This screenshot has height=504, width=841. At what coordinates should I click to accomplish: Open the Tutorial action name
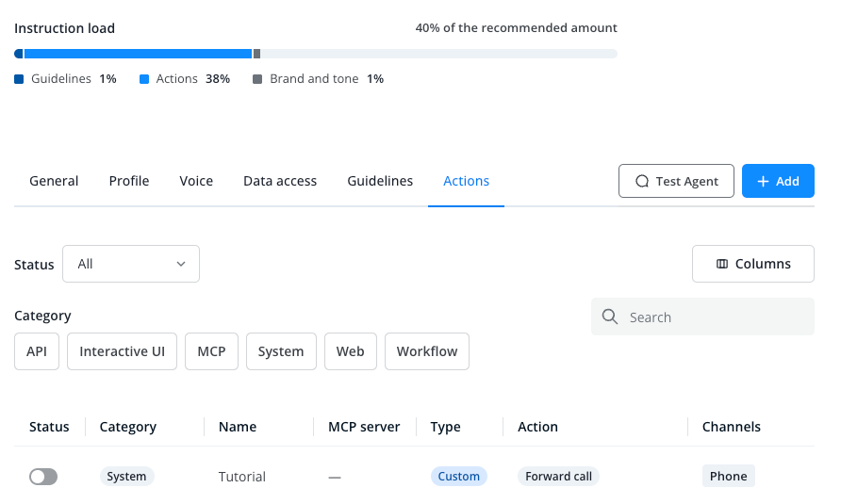pyautogui.click(x=242, y=477)
